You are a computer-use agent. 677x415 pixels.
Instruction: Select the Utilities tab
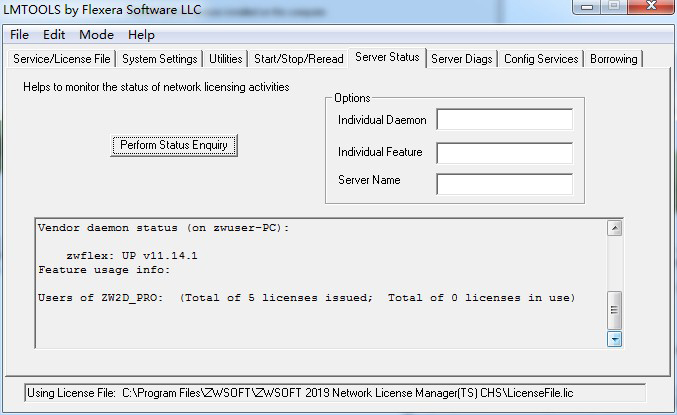[x=225, y=59]
